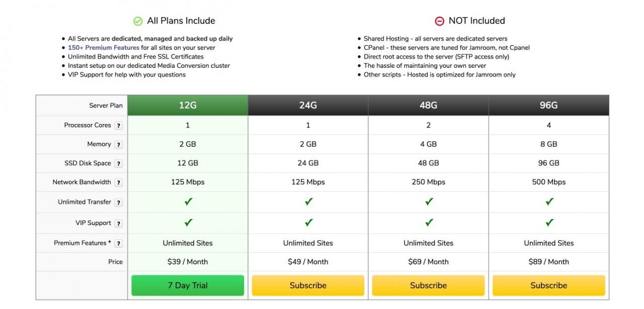
Task: Start the 7 Day Trial
Action: click(x=188, y=285)
